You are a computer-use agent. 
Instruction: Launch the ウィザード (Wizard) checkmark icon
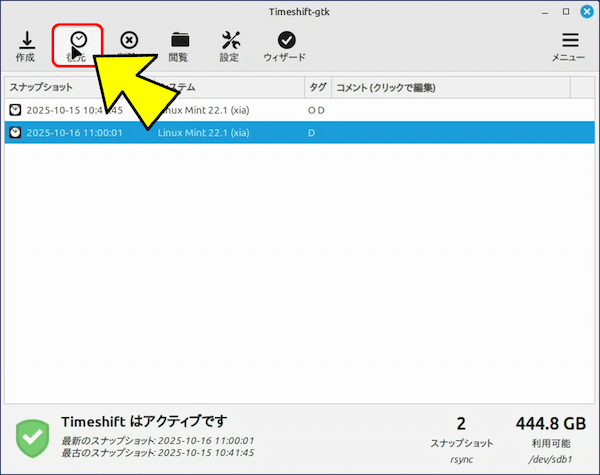285,41
